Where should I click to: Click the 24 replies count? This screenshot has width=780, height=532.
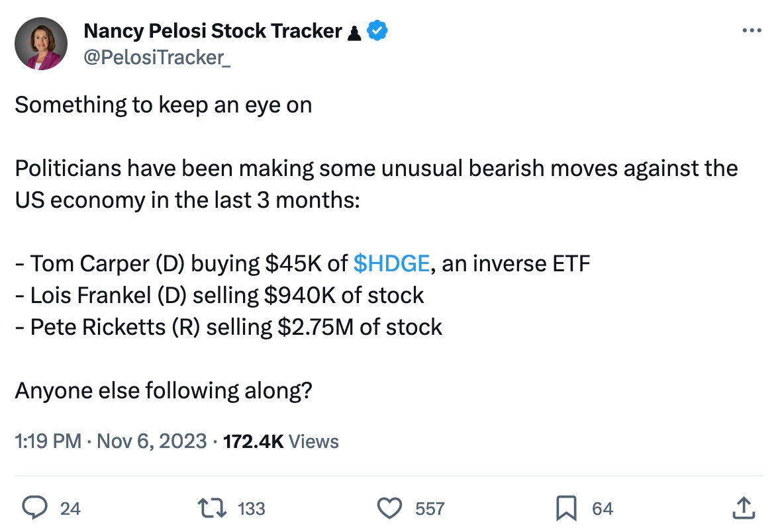pos(70,509)
